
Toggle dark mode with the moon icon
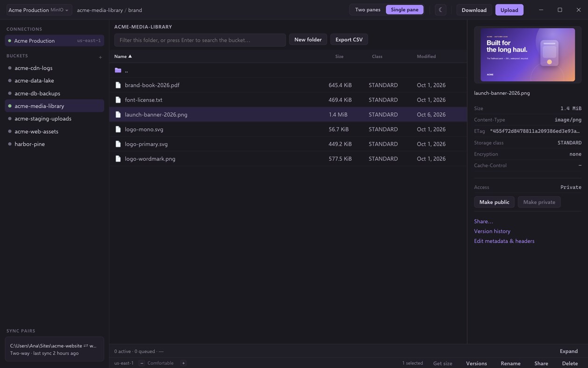(x=440, y=10)
